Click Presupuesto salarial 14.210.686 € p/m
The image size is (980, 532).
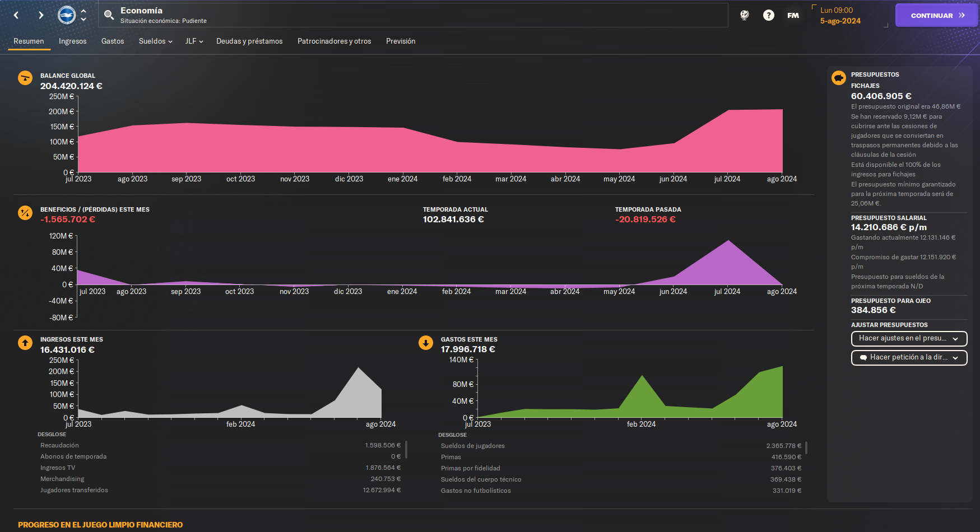click(x=889, y=227)
